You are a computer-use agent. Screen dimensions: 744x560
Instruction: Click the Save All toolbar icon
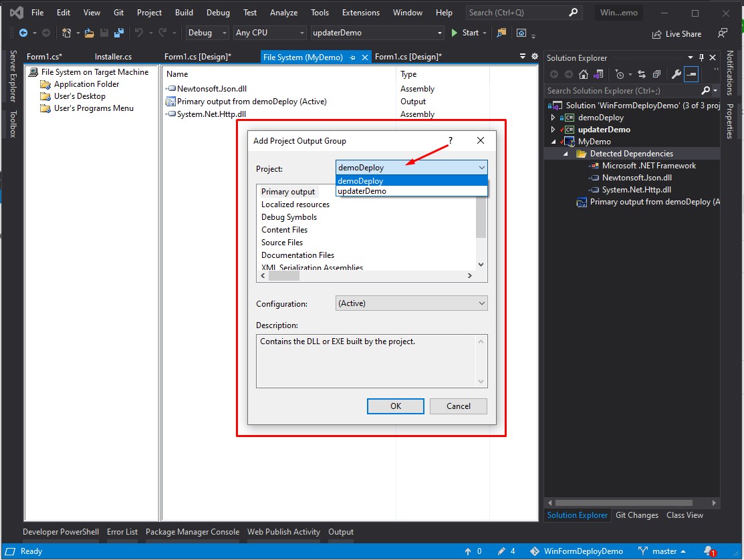[118, 33]
